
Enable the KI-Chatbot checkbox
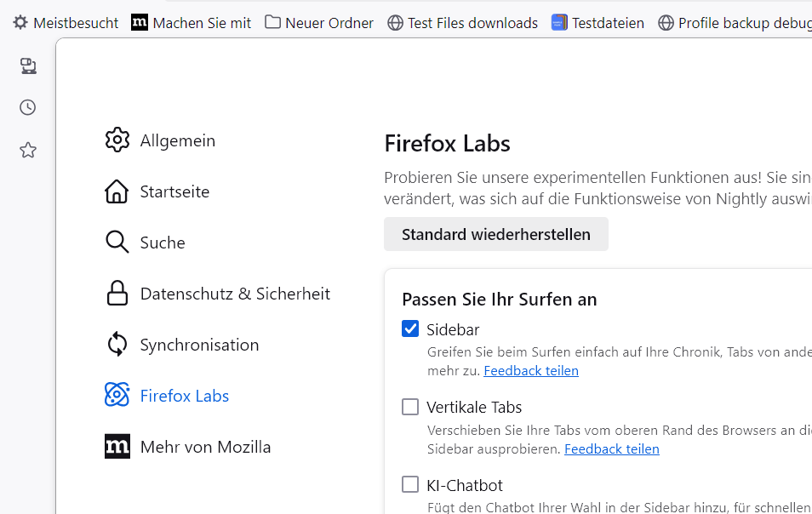[410, 485]
